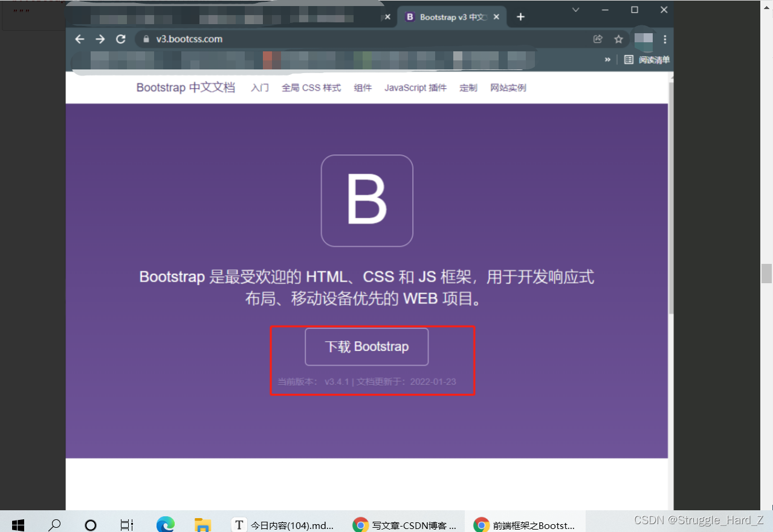Image resolution: width=773 pixels, height=532 pixels.
Task: Open Task View from taskbar
Action: [x=127, y=525]
